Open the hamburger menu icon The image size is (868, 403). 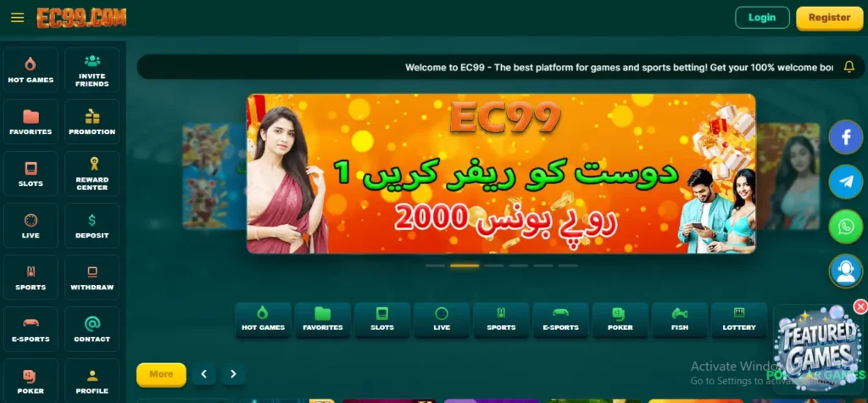click(17, 17)
